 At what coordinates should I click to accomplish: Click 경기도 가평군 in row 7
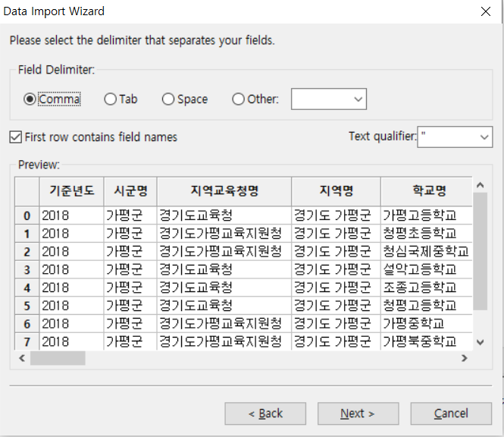tap(336, 341)
